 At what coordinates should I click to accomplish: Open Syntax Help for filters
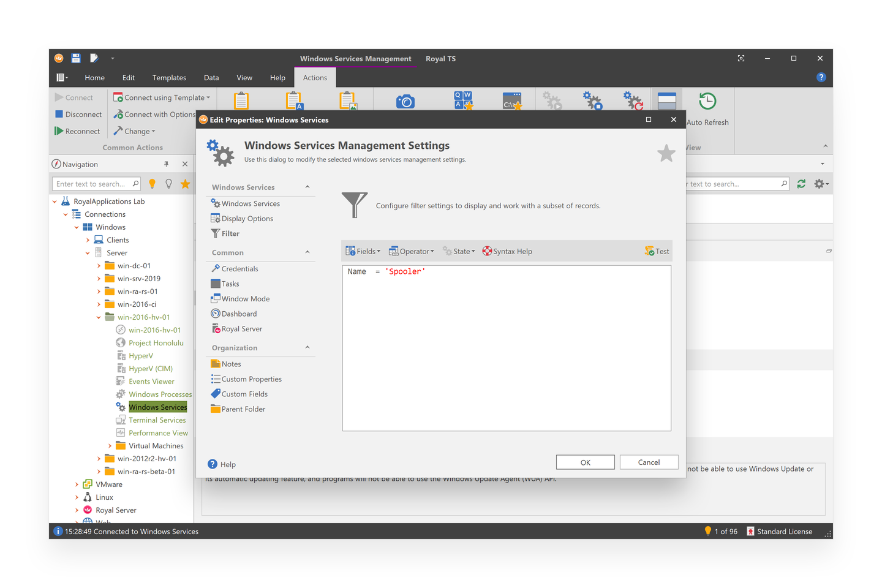507,251
